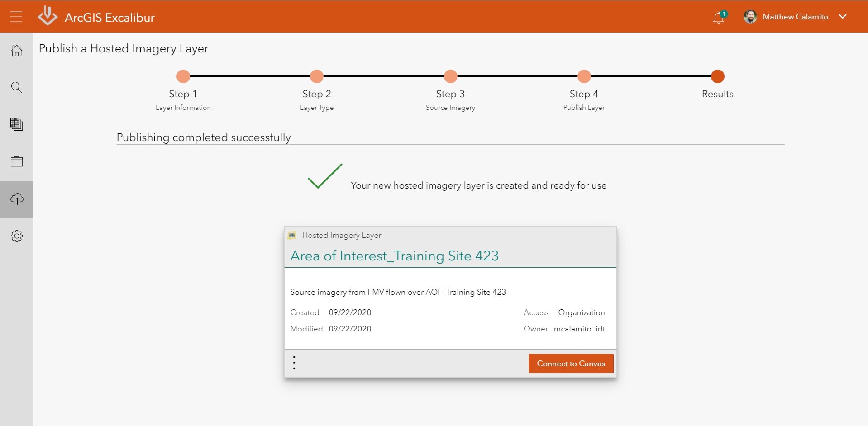Click the green success checkmark
The width and height of the screenshot is (868, 426).
pyautogui.click(x=325, y=176)
